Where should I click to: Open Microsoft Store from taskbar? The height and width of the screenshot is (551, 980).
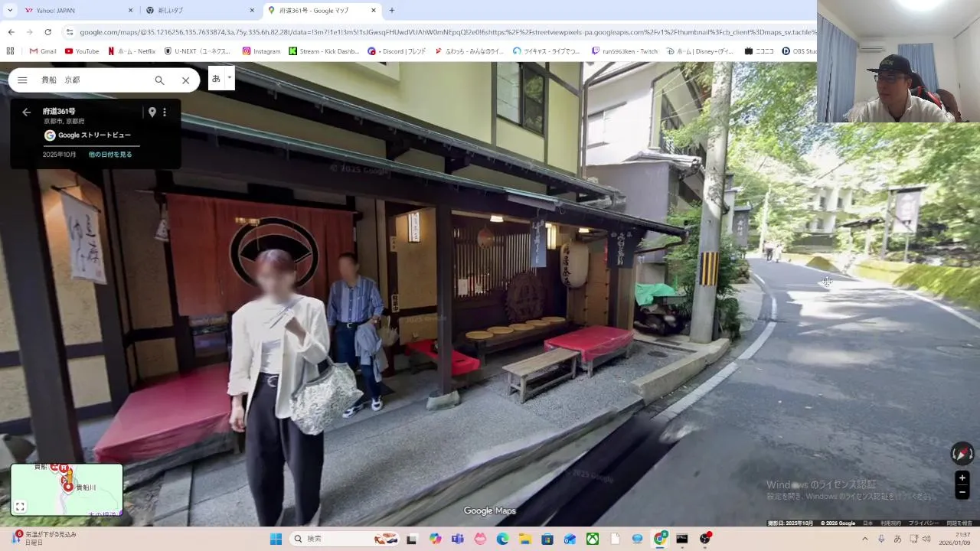tap(547, 539)
